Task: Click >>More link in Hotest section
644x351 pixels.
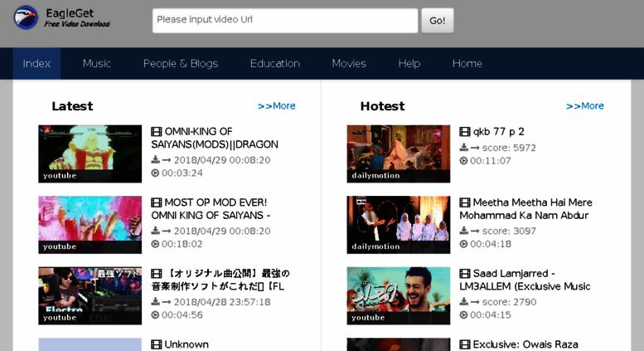Action: [x=585, y=106]
